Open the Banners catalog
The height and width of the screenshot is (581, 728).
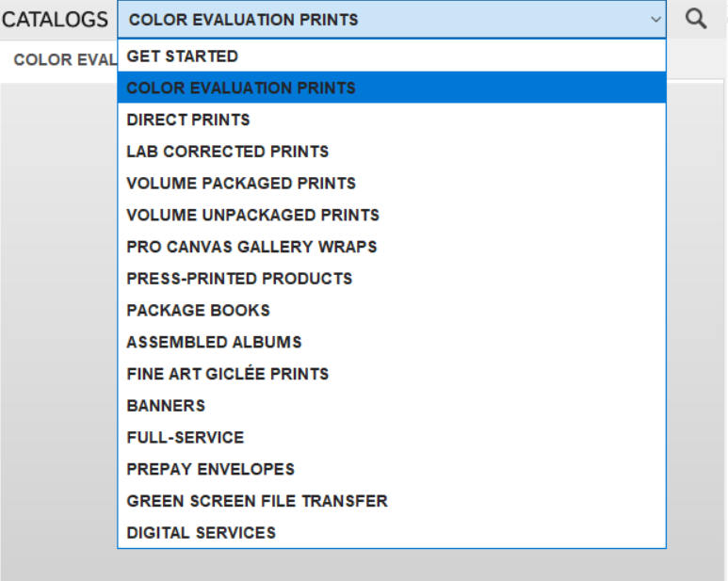166,406
